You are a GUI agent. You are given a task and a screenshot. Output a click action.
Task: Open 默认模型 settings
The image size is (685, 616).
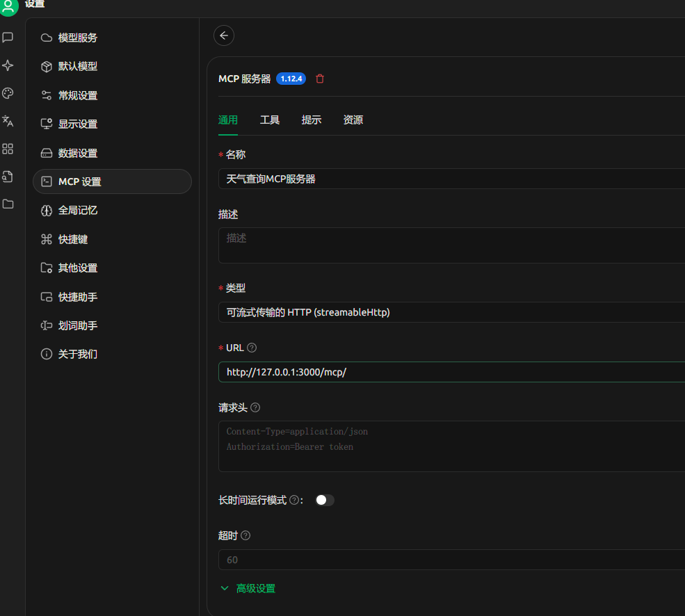112,67
